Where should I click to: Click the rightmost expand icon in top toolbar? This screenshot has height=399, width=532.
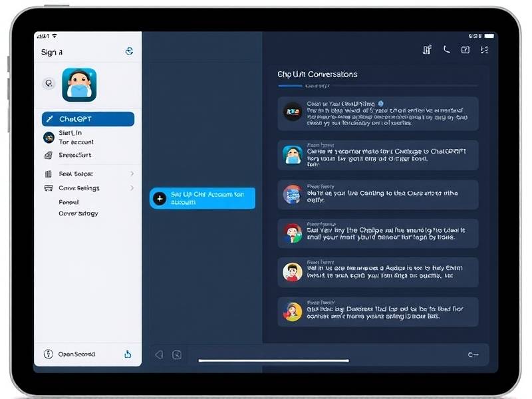(x=484, y=50)
